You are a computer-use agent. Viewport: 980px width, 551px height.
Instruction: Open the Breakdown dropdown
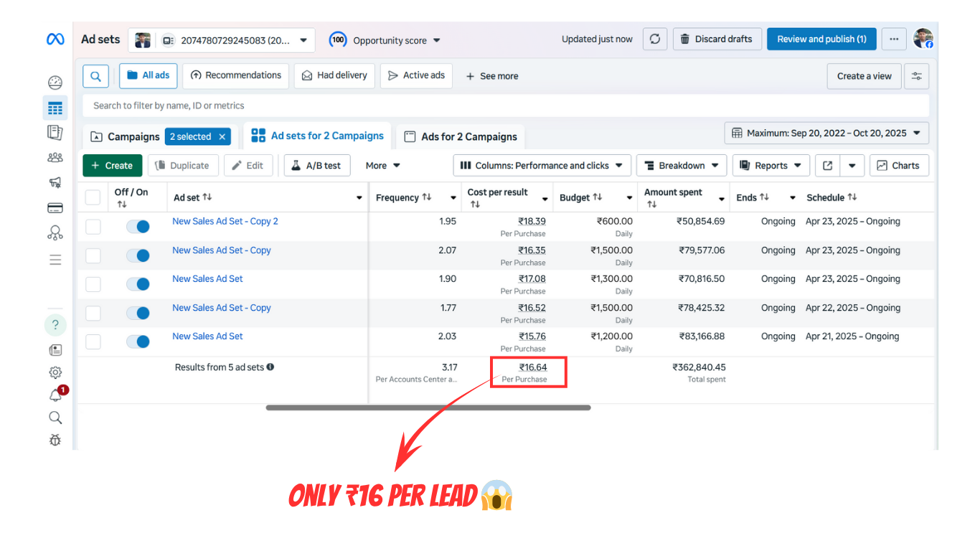point(681,166)
